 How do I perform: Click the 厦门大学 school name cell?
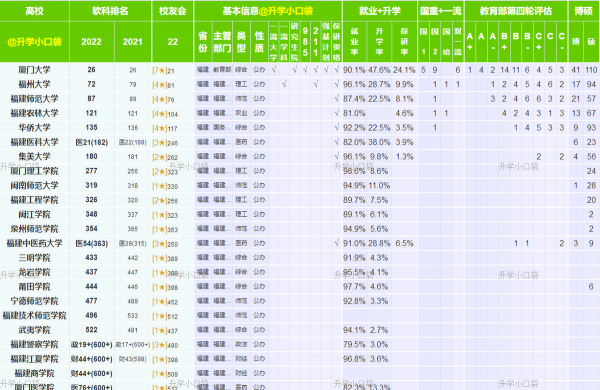[x=34, y=70]
